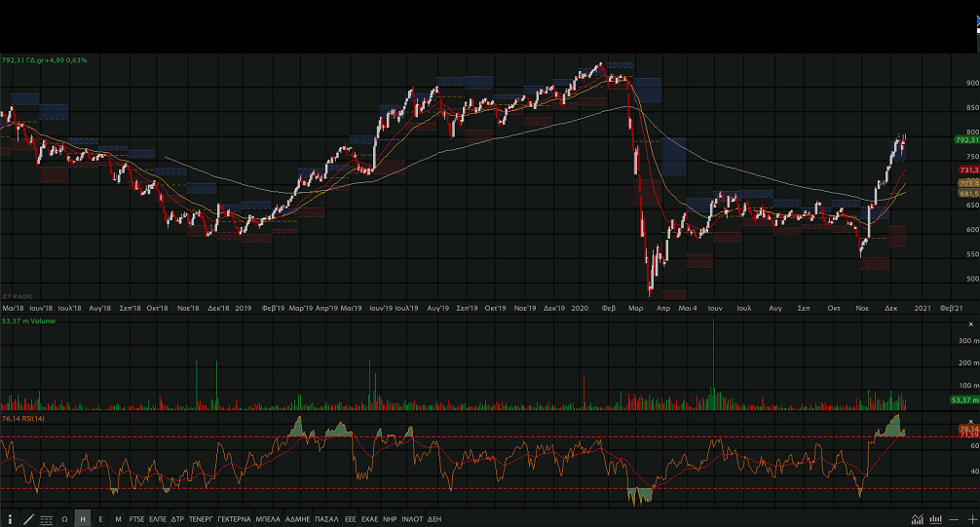Switch to the Ε (weekly) timeframe
Viewport: 980px width, 527px height.
click(x=100, y=519)
